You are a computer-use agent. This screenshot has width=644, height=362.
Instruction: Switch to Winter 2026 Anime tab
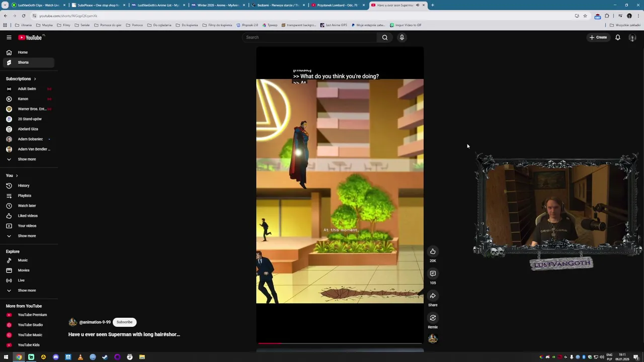click(218, 5)
